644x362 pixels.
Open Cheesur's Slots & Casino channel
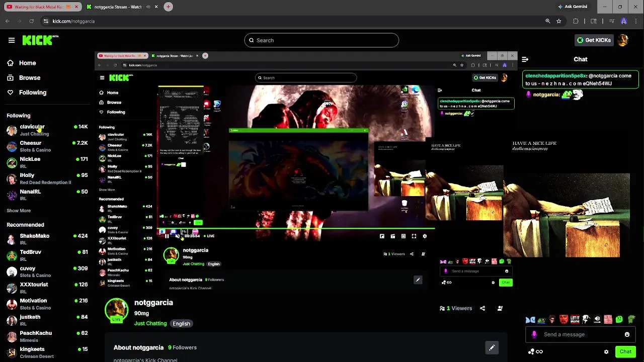pos(47,146)
